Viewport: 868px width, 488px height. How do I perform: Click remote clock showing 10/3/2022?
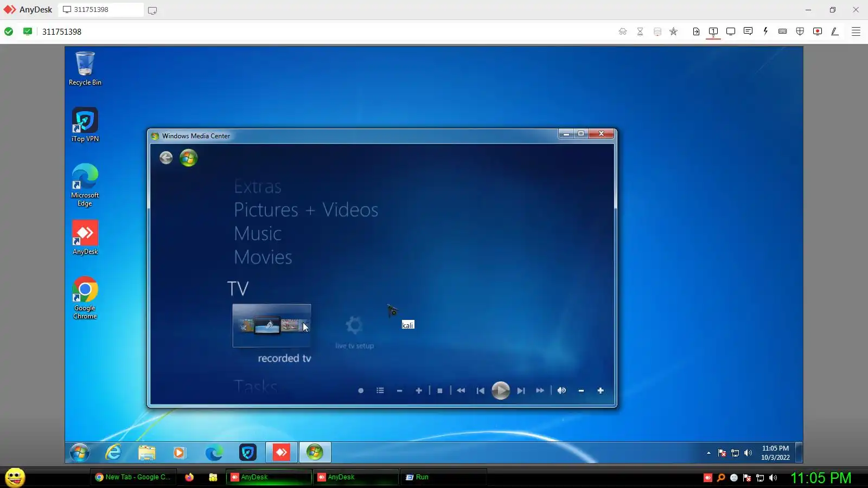[775, 453]
